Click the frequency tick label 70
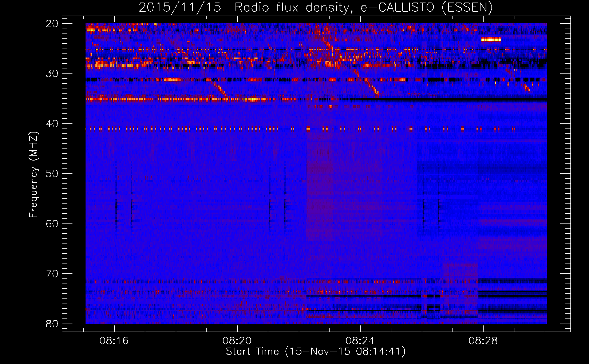This screenshot has height=364, width=589. 52,274
